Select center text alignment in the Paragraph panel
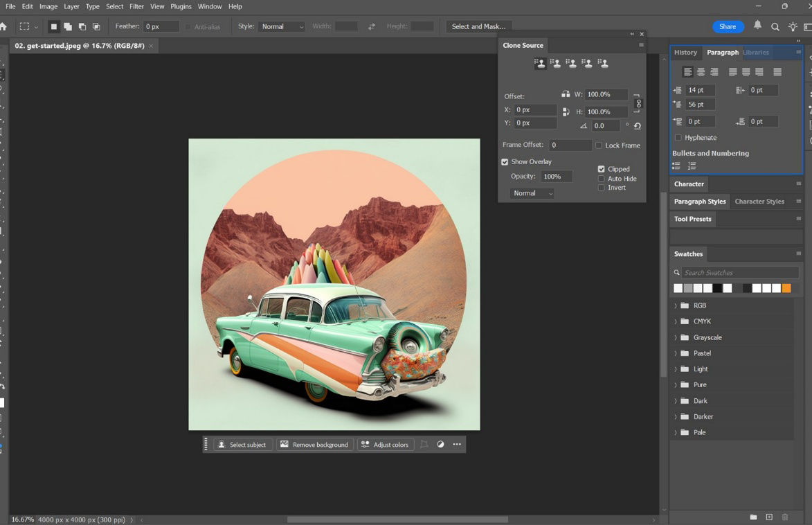Image resolution: width=812 pixels, height=525 pixels. [x=701, y=71]
